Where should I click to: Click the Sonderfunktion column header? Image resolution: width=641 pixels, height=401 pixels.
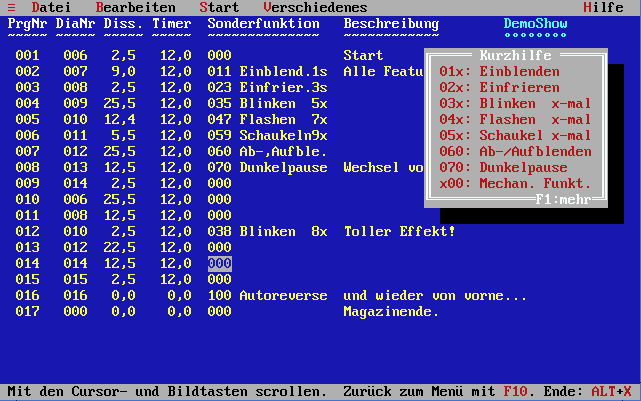pyautogui.click(x=263, y=23)
